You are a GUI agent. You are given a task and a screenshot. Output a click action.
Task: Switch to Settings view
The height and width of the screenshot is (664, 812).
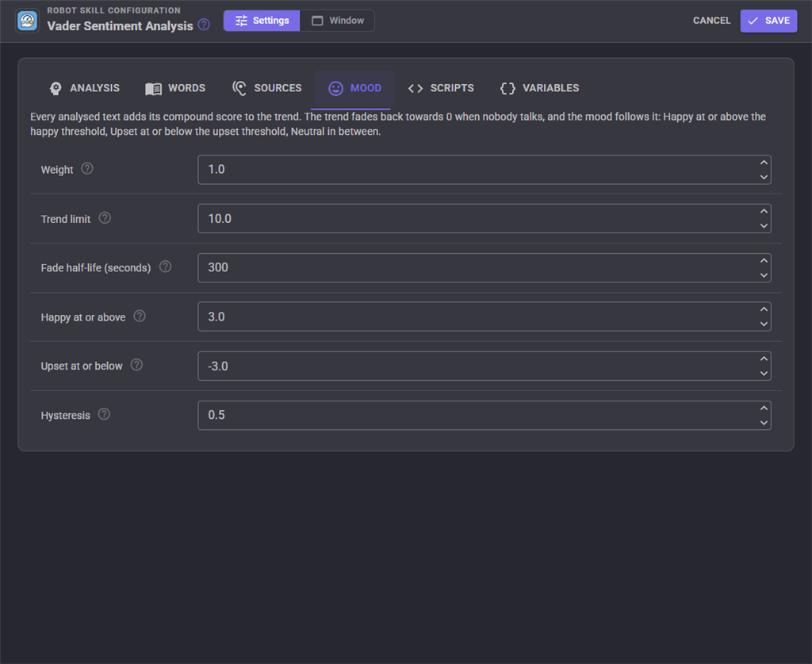click(x=262, y=21)
